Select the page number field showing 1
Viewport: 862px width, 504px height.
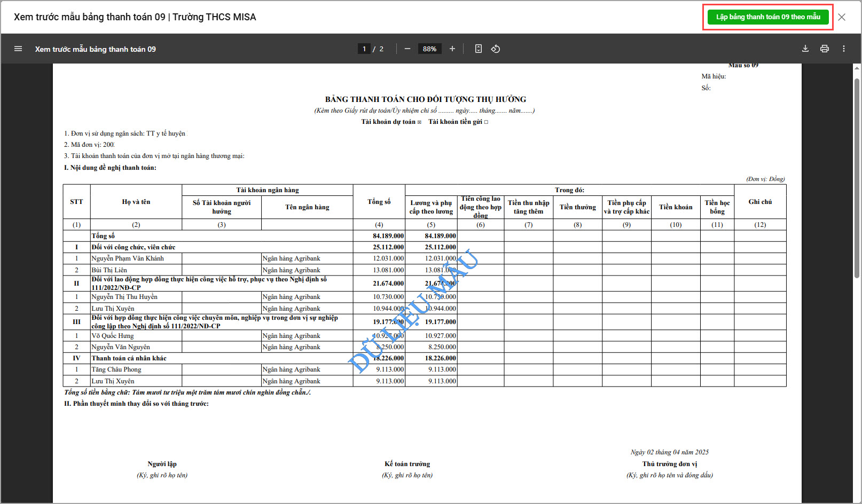364,49
